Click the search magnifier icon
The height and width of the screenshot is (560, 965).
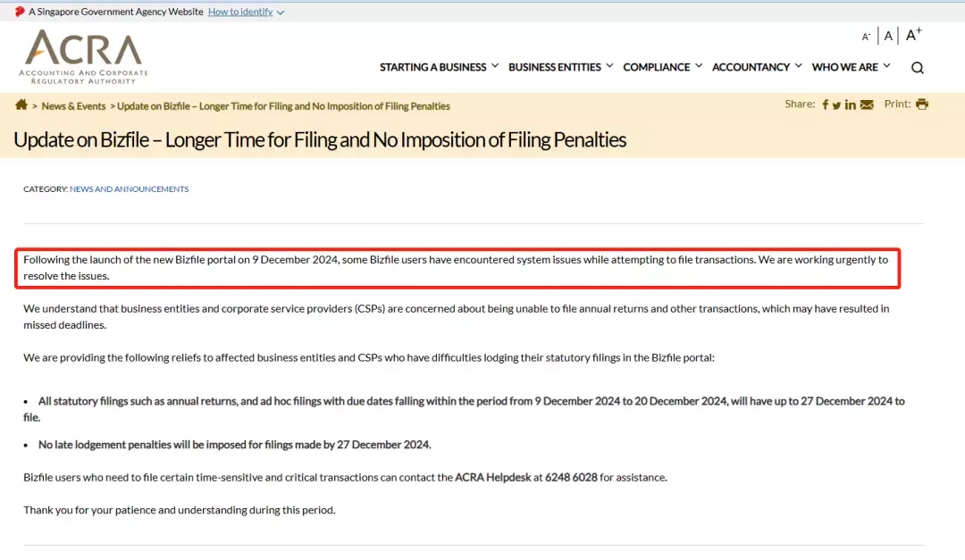click(917, 68)
